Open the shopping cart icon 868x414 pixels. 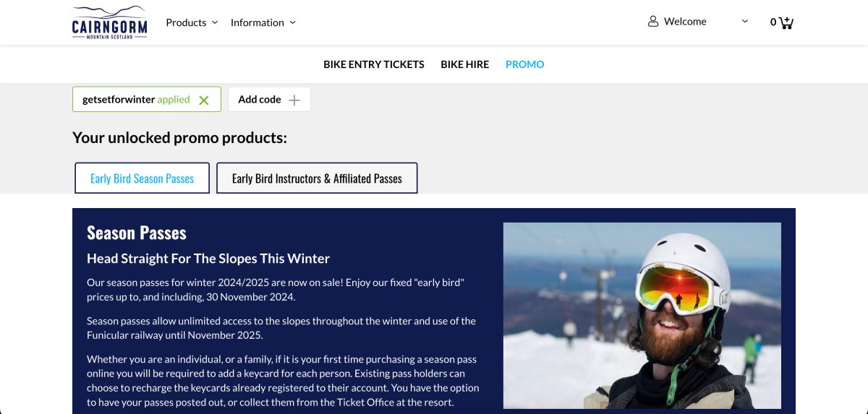(786, 22)
